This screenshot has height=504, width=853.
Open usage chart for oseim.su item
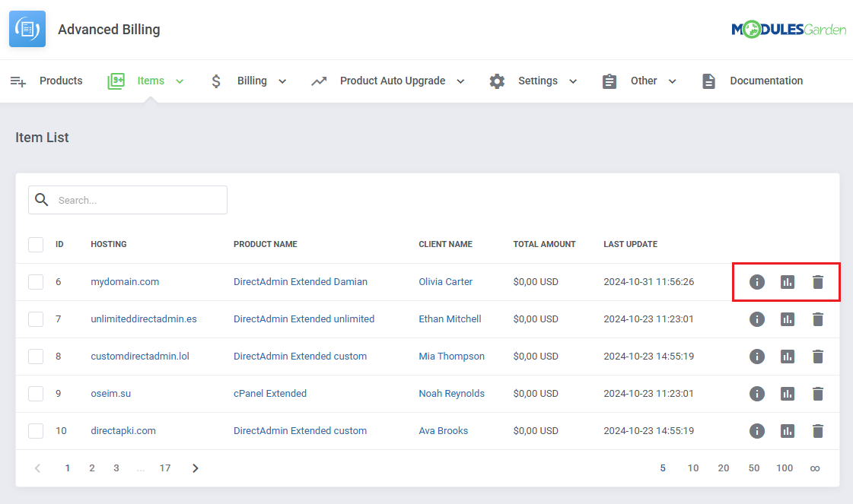coord(787,394)
